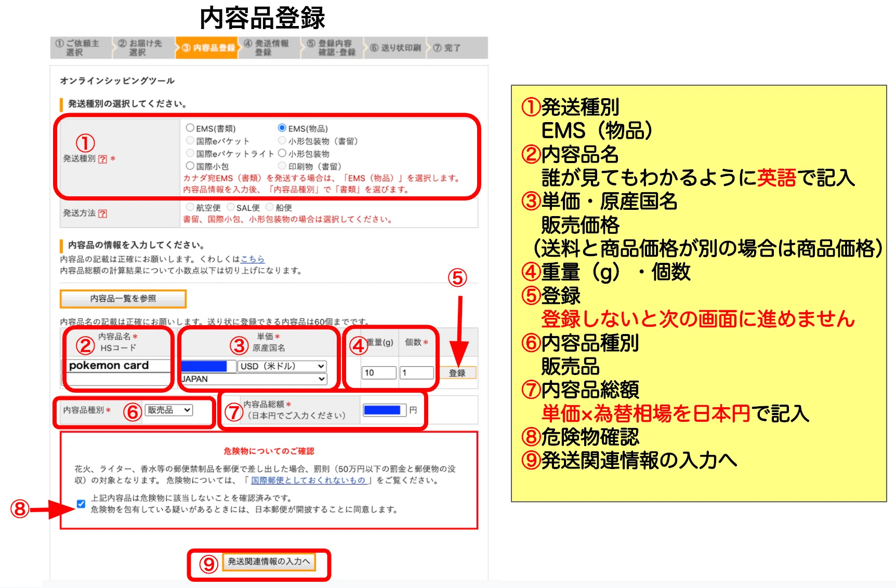Open the JAPAN country of origin dropdown

pyautogui.click(x=254, y=379)
